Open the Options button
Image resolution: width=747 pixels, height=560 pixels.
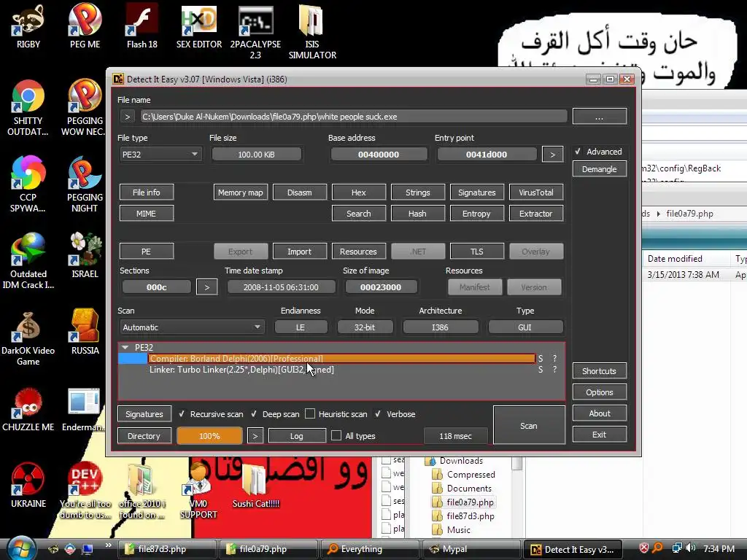click(x=600, y=392)
